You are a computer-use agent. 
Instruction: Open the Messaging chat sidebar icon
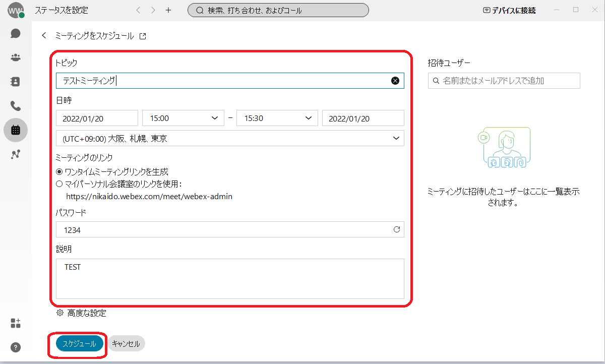pos(16,33)
